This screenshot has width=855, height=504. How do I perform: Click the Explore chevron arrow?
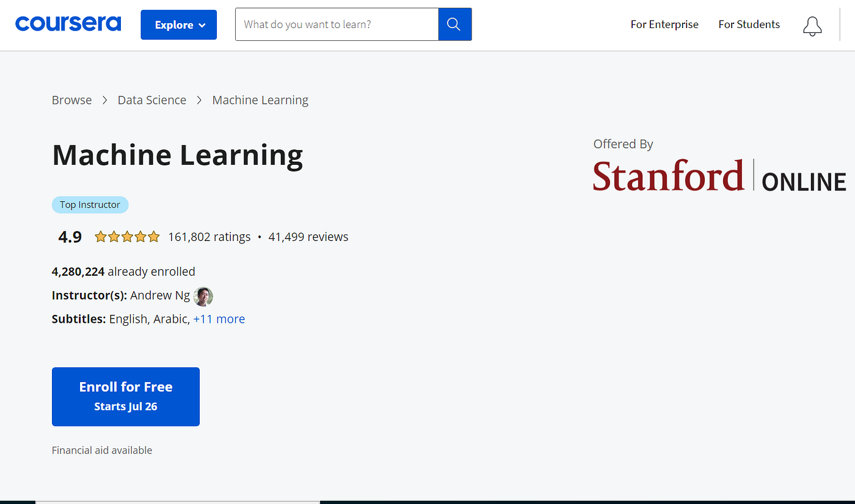pos(202,25)
